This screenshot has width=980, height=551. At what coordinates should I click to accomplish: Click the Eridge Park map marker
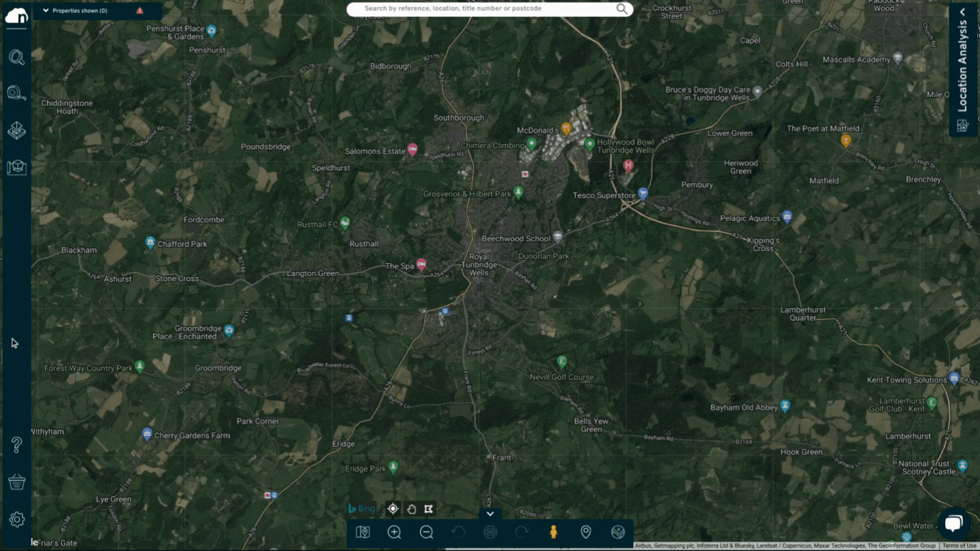coord(393,467)
